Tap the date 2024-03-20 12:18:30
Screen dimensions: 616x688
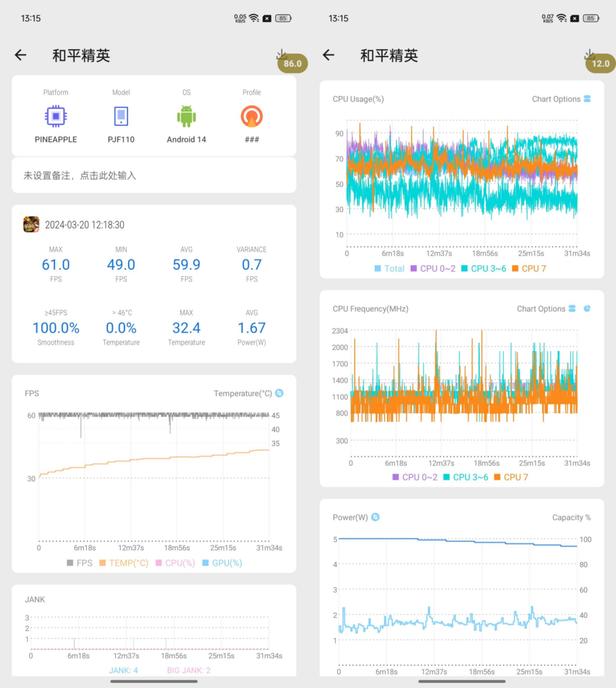pyautogui.click(x=84, y=225)
